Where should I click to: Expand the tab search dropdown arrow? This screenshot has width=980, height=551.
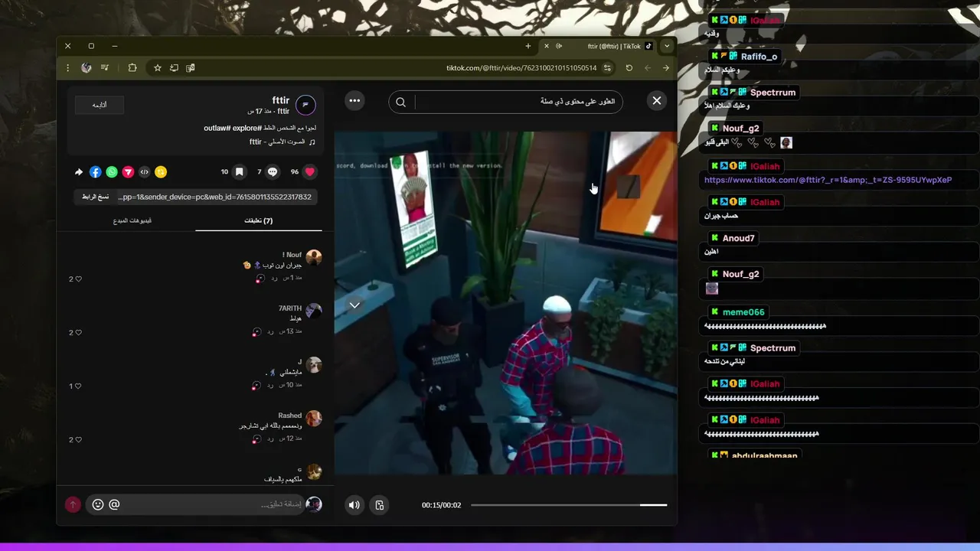pos(667,46)
